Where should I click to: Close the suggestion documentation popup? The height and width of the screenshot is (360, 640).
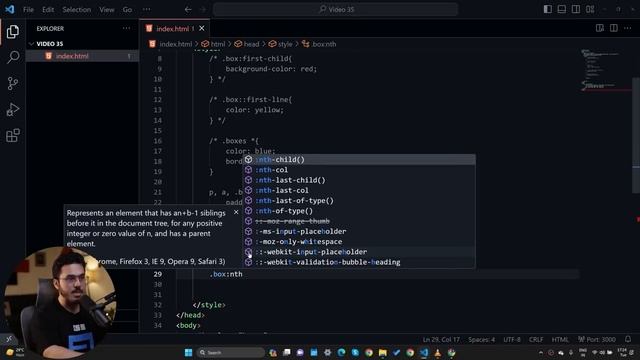click(x=236, y=212)
